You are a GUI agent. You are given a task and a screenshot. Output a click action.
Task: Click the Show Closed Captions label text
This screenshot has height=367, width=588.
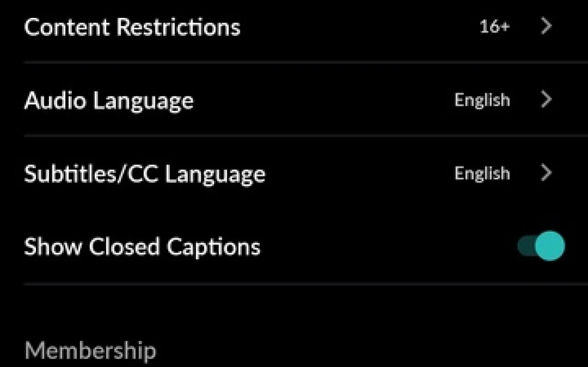[142, 247]
